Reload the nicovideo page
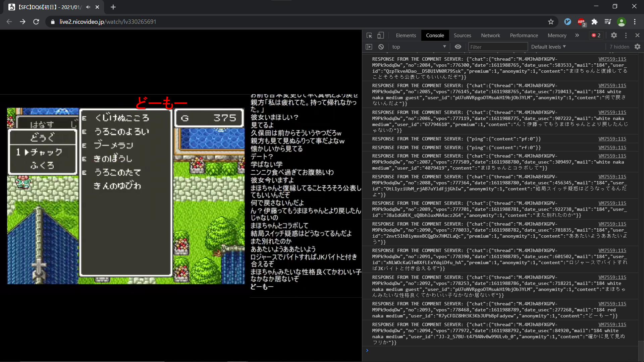Viewport: 644px width, 362px height. (x=36, y=22)
